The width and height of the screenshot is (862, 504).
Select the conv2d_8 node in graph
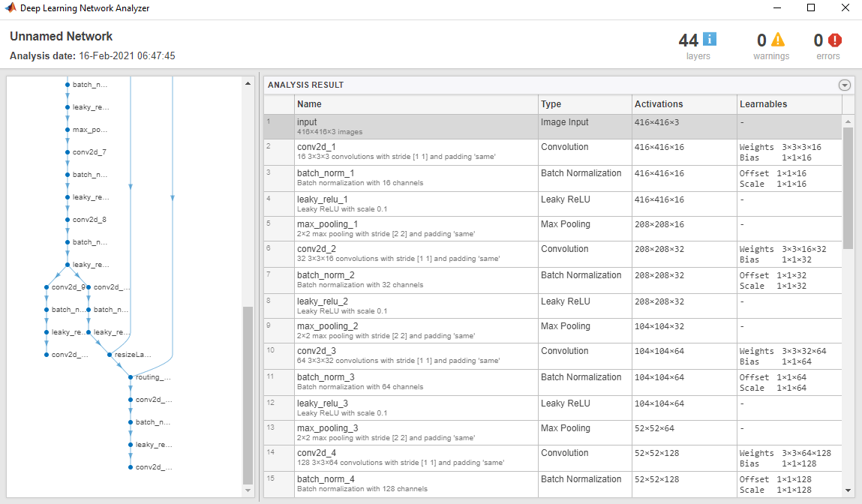click(x=87, y=220)
